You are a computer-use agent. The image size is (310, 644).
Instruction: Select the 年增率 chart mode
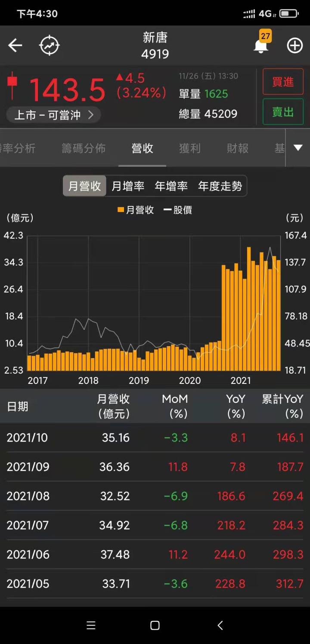click(x=171, y=186)
